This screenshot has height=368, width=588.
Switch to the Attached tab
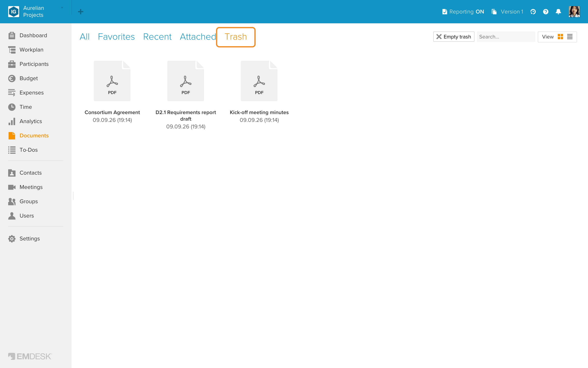(198, 37)
